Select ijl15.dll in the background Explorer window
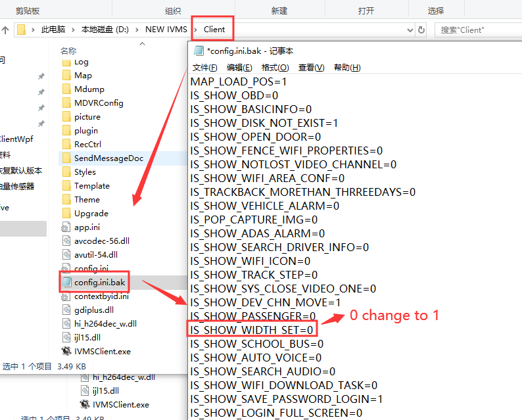Screen dimensions: 522x420 [106, 390]
